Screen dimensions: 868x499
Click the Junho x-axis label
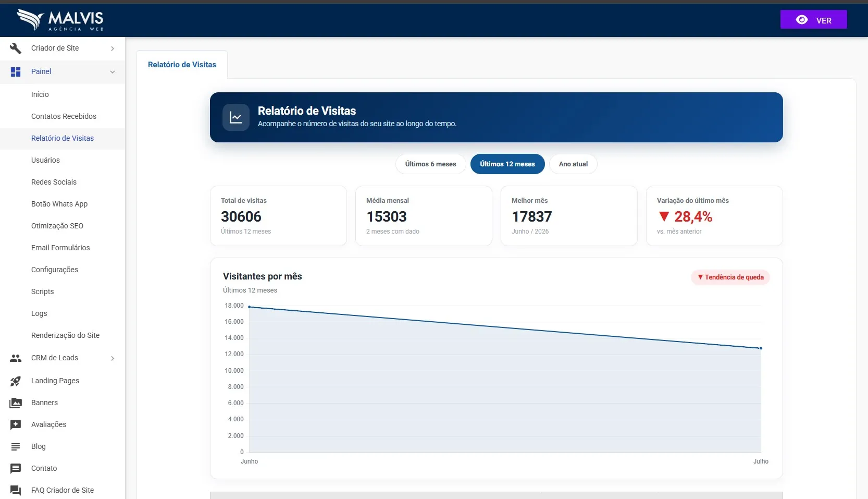[x=250, y=461]
